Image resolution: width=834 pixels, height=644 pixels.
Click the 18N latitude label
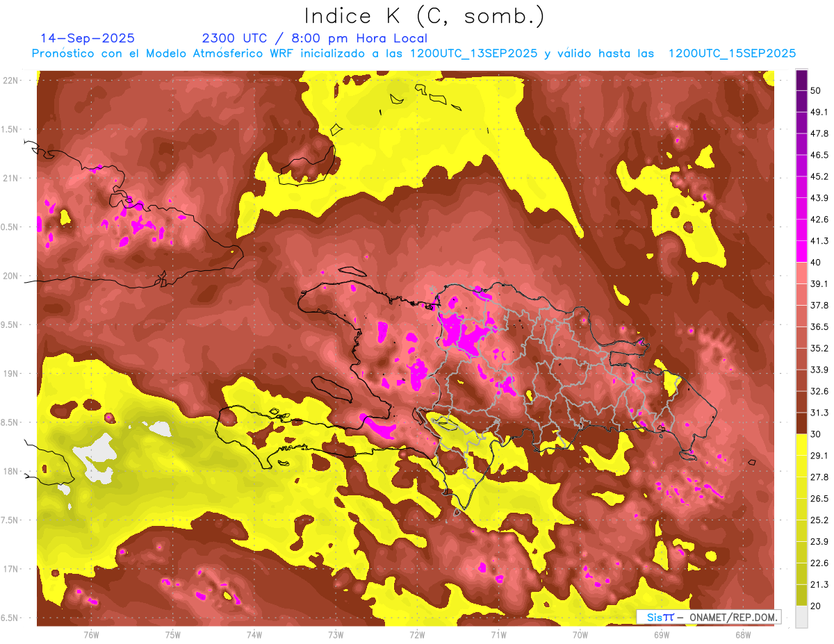coord(12,471)
